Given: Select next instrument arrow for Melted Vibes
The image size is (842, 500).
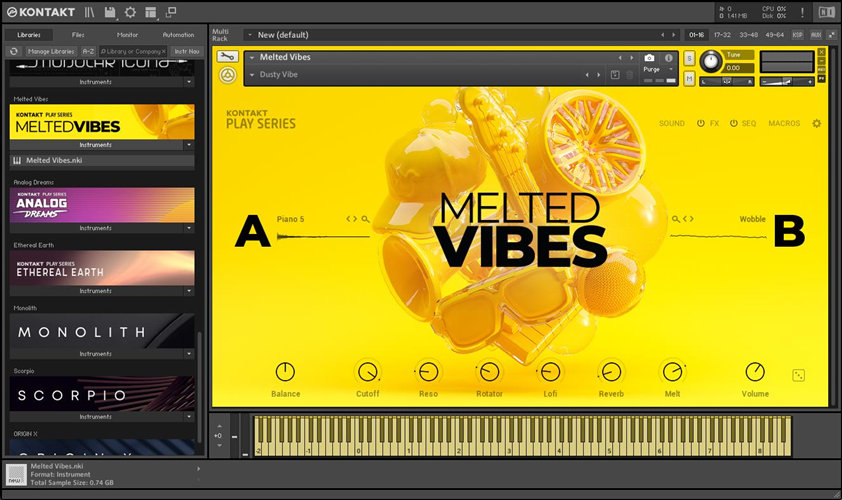Looking at the screenshot, I should pyautogui.click(x=632, y=57).
